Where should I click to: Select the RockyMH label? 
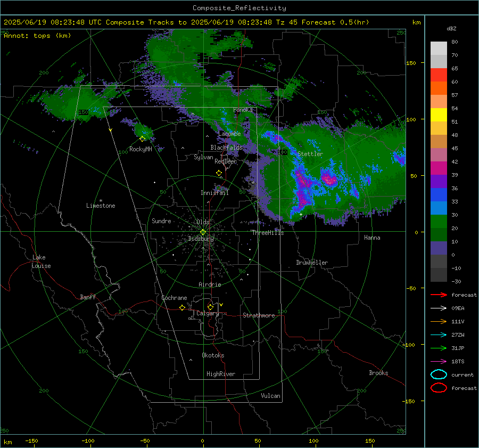pyautogui.click(x=141, y=149)
